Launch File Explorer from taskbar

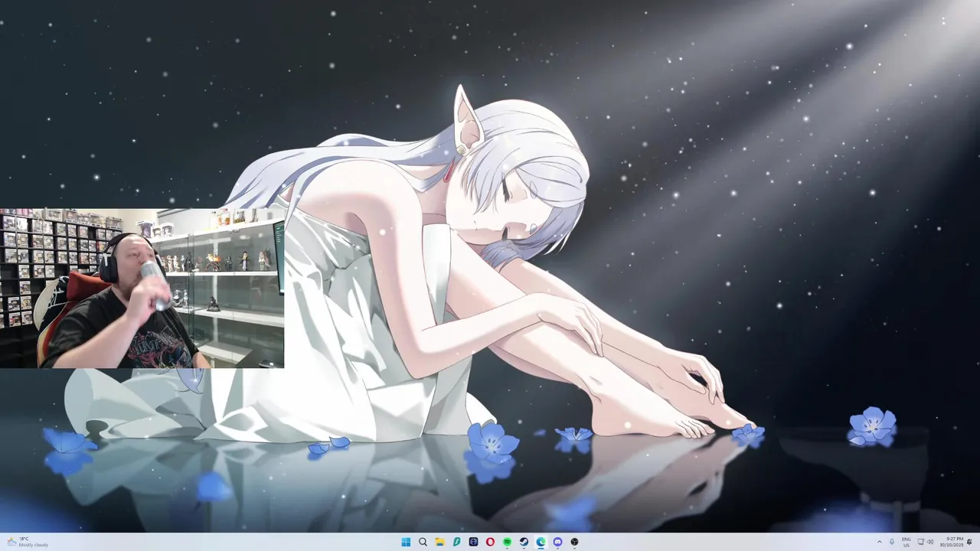point(439,542)
